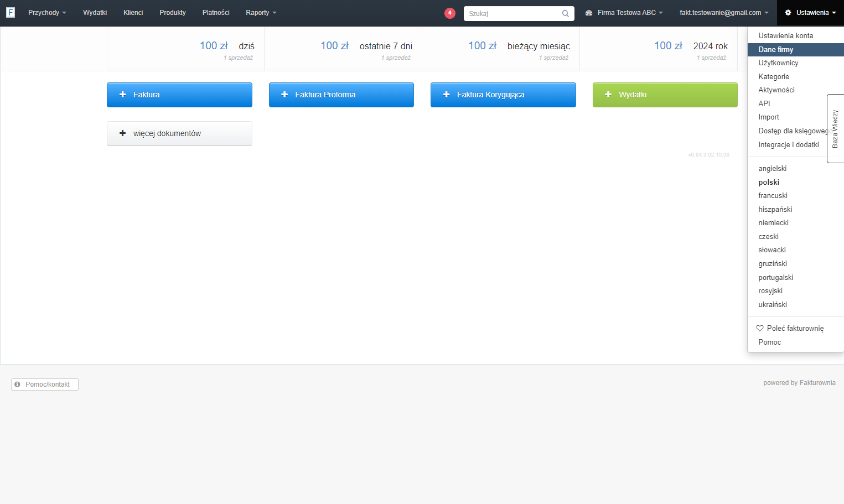Click the info icon in Pomoc/kontakt
Image resolution: width=844 pixels, height=504 pixels.
click(x=17, y=384)
